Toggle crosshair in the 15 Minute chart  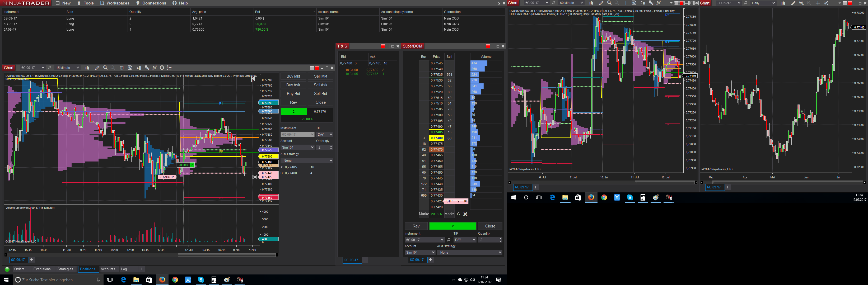[x=122, y=68]
